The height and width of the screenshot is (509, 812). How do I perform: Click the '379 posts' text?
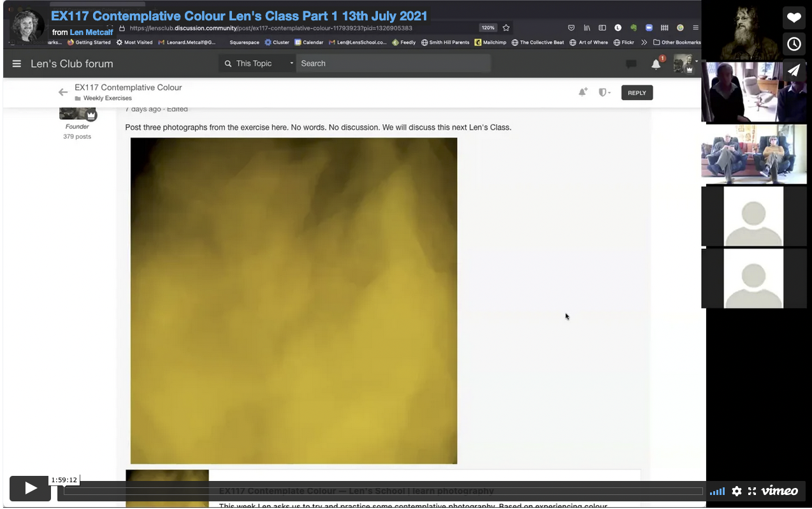click(x=77, y=136)
